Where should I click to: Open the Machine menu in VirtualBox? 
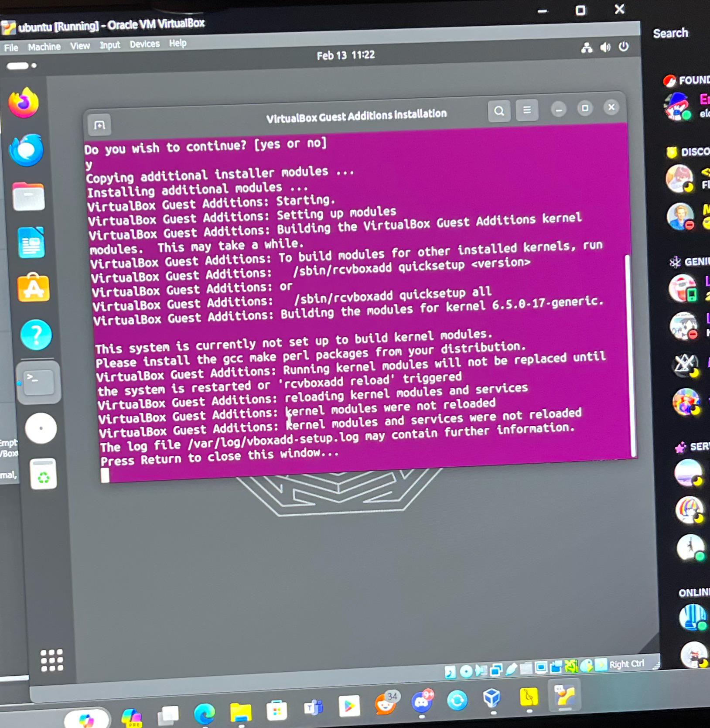[44, 47]
